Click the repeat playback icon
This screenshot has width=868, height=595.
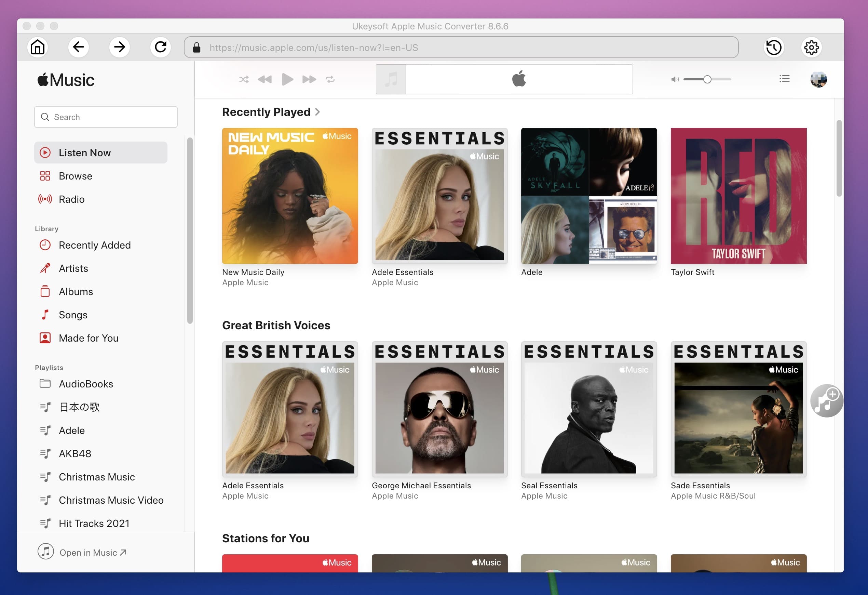tap(330, 79)
